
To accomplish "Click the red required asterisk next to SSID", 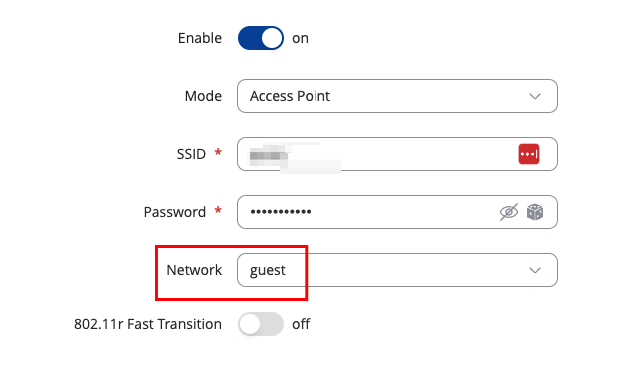I will pyautogui.click(x=218, y=153).
